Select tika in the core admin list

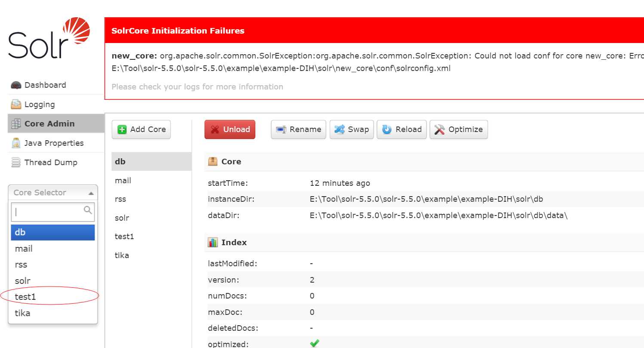(x=152, y=256)
